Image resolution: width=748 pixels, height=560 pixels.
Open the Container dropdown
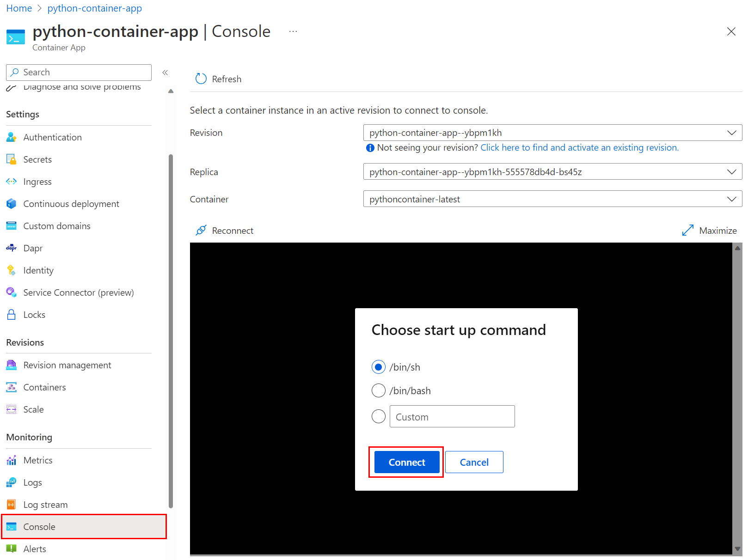[x=552, y=199]
